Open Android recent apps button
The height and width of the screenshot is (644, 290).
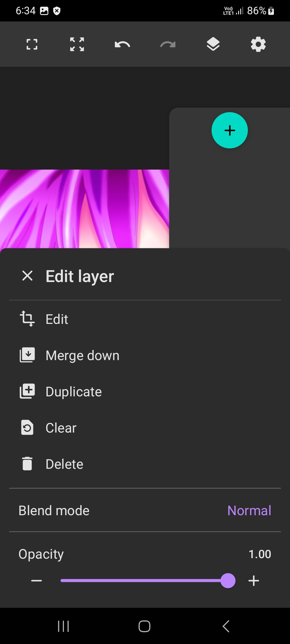click(x=63, y=626)
